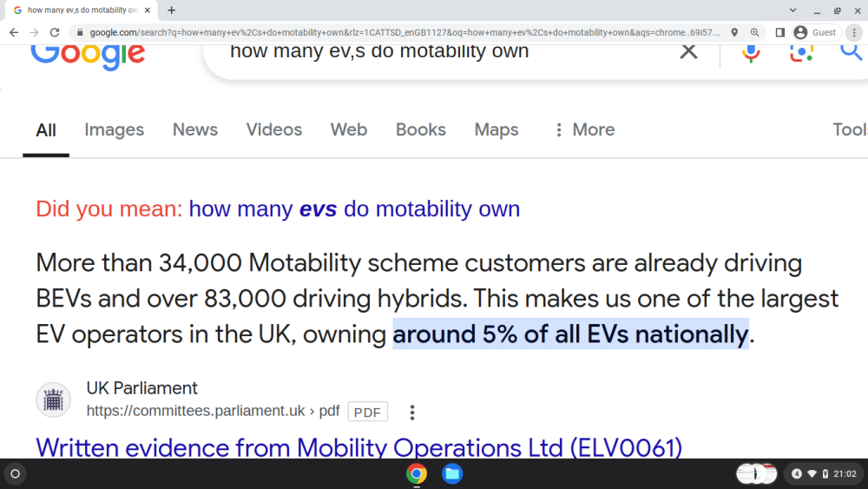
Task: Switch to the News tab
Action: click(x=195, y=129)
